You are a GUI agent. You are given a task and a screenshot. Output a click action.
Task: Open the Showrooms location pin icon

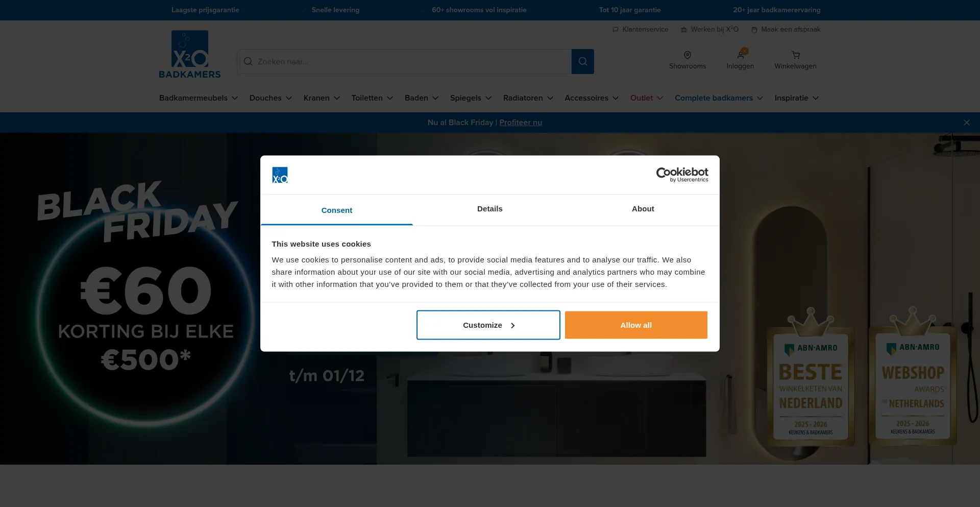pyautogui.click(x=687, y=55)
